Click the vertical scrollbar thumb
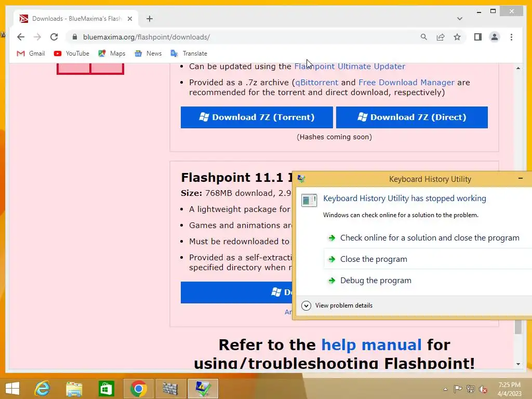This screenshot has width=532, height=399. pos(518,327)
